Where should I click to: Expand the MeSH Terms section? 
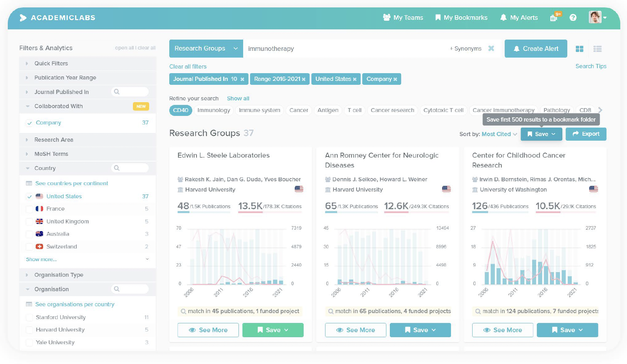pos(88,154)
